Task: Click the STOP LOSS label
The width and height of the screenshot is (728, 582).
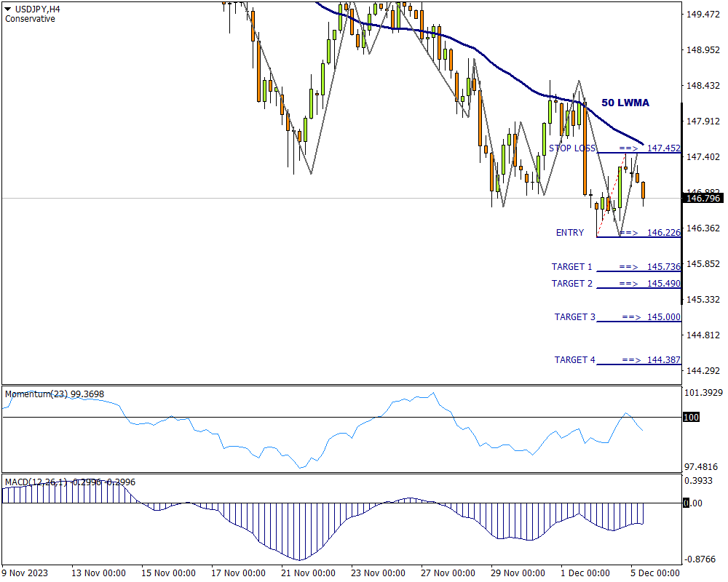Action: (572, 148)
